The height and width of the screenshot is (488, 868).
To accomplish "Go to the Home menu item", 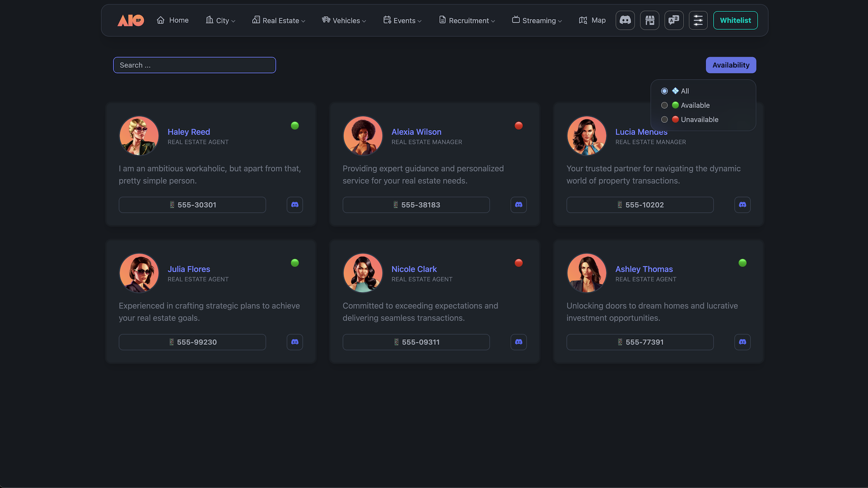I will coord(173,20).
